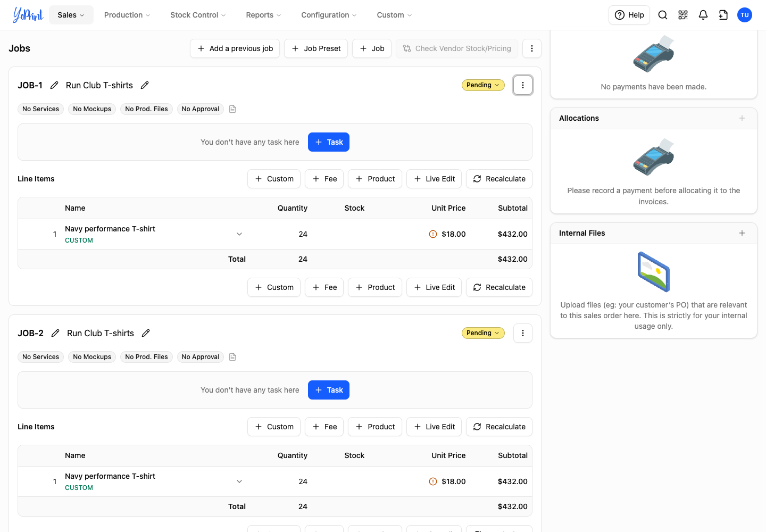
Task: Click the Job Preset button
Action: point(316,48)
